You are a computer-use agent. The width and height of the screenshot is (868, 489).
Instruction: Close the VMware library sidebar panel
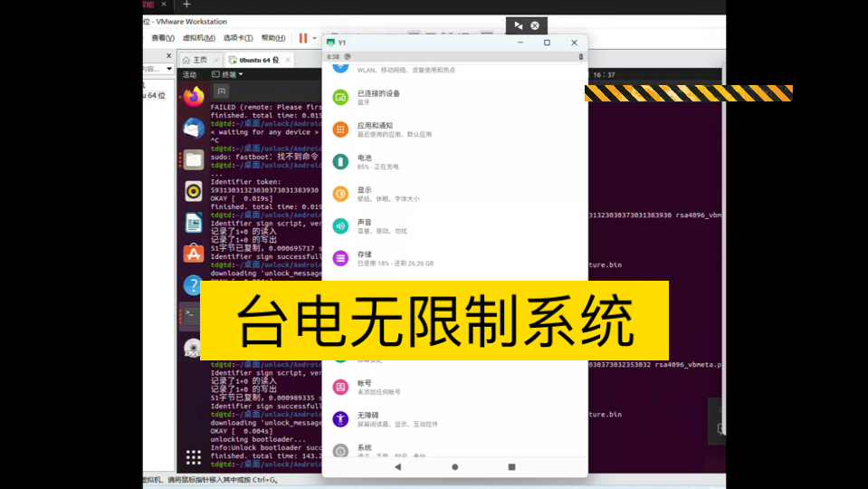tap(169, 55)
